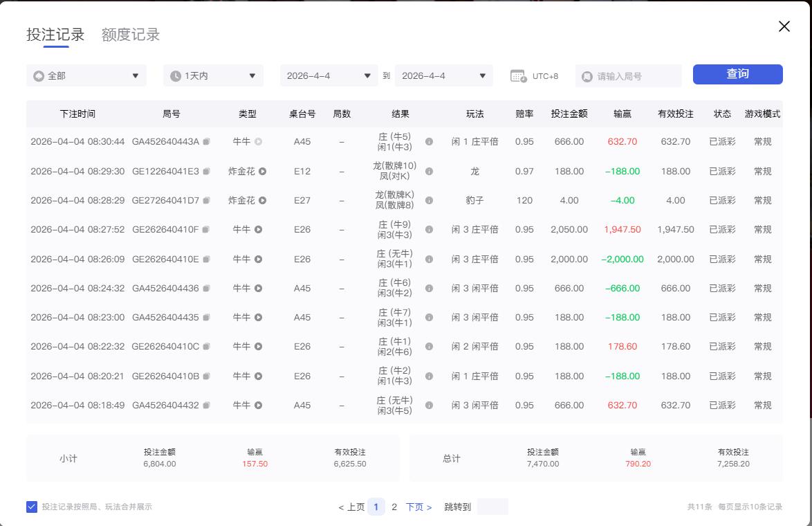This screenshot has width=812, height=526.
Task: Click the 跳转到 page jump input field
Action: [492, 507]
